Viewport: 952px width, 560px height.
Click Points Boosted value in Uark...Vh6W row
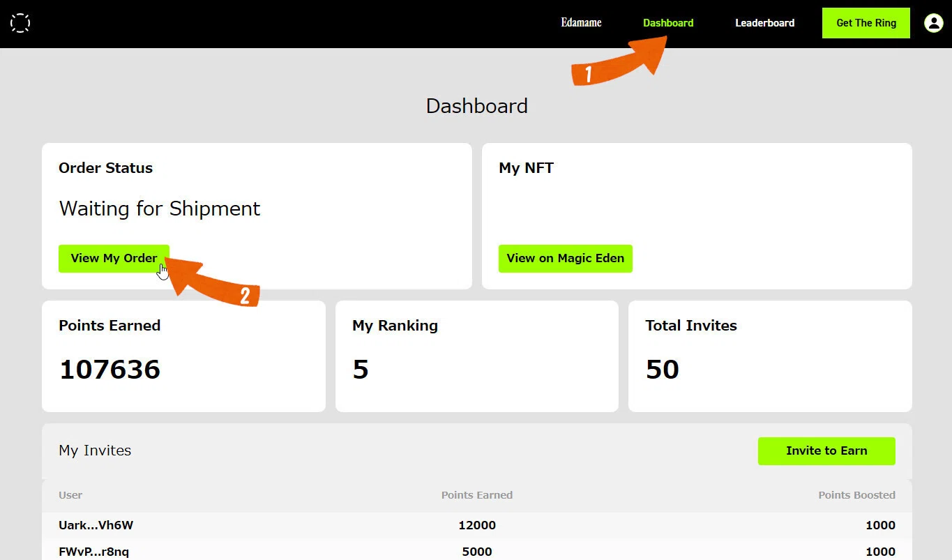click(x=880, y=525)
